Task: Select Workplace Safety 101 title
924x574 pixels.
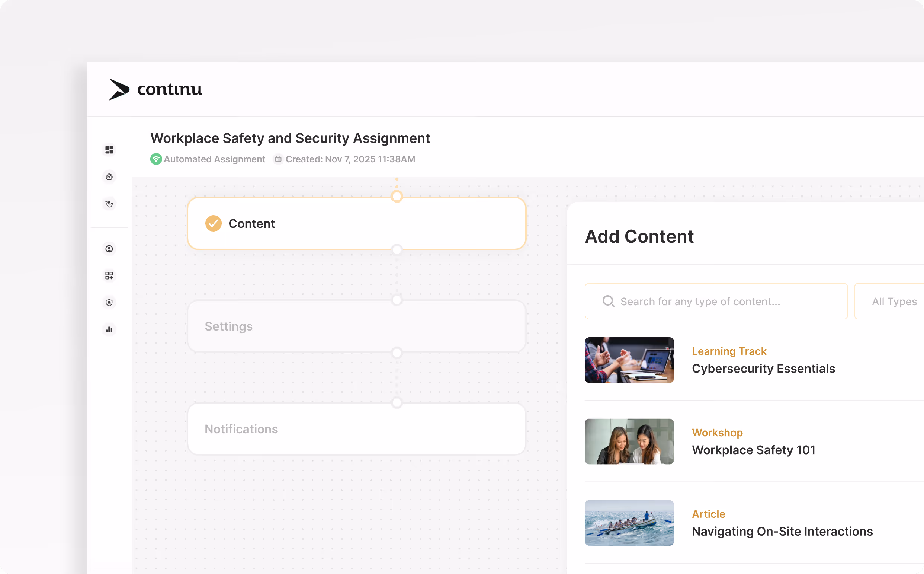Action: tap(754, 450)
